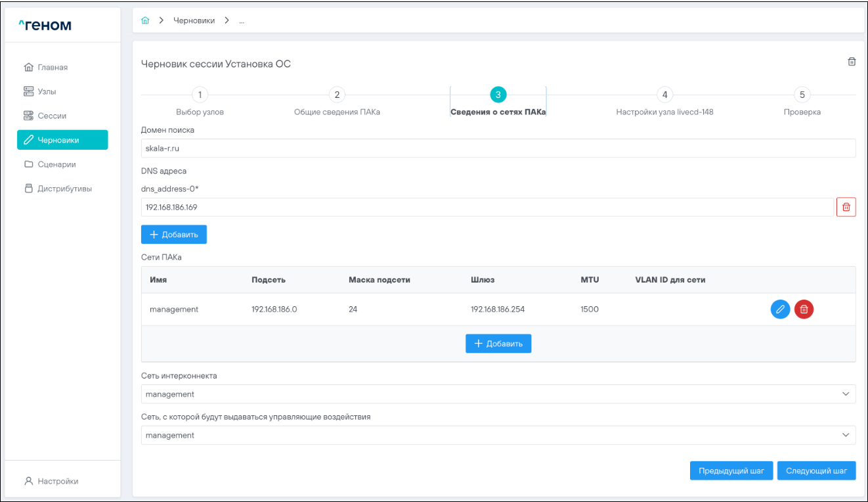Open Настройки at bottom of sidebar

coord(58,481)
